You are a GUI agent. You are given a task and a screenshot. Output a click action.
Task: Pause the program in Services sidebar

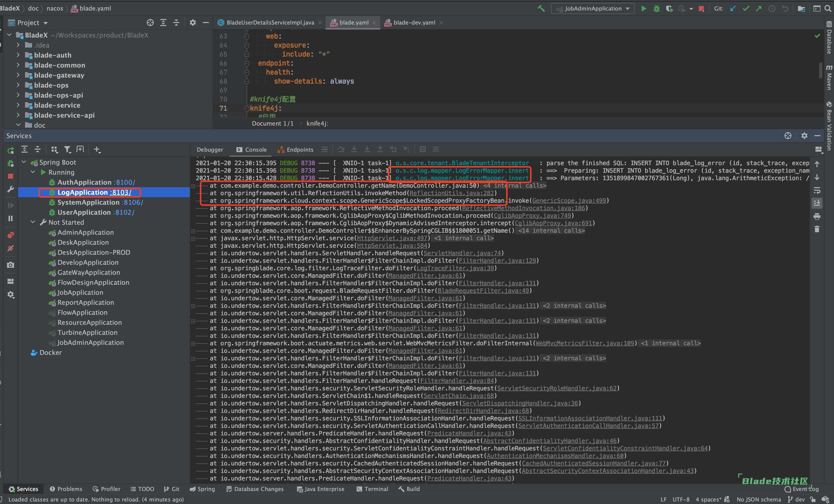coord(11,218)
